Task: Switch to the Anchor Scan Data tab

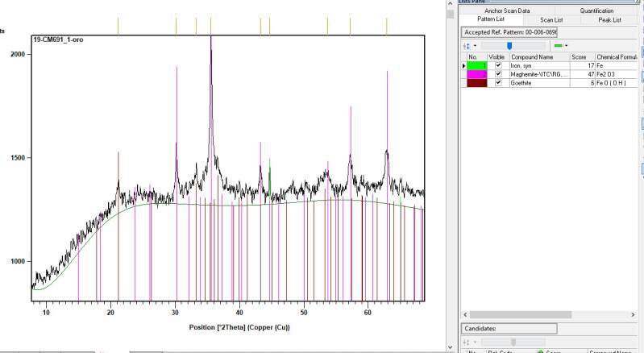Action: [x=507, y=10]
